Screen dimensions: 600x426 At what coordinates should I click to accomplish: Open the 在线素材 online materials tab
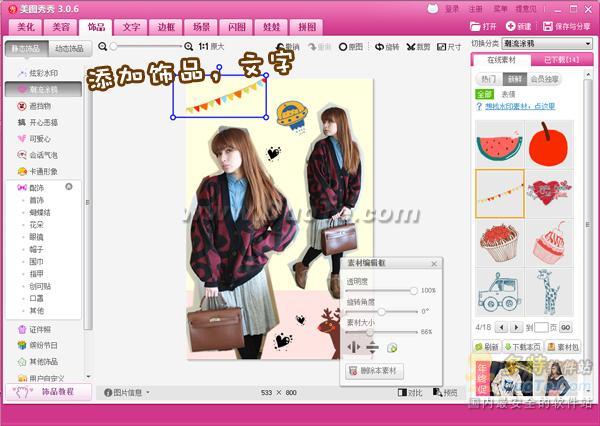click(x=501, y=60)
